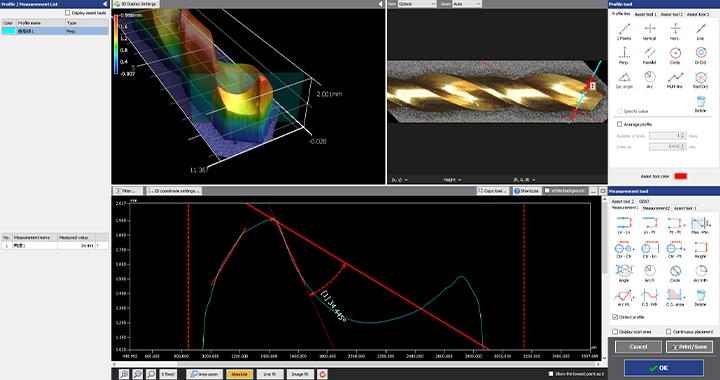Select the Spc. angle profile tool
The width and height of the screenshot is (720, 380).
tap(624, 79)
